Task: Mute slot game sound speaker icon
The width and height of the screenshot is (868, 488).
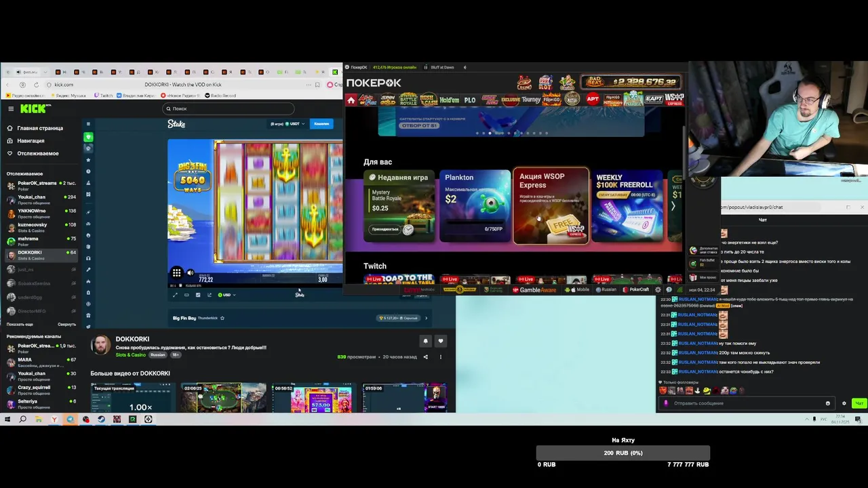Action: (x=190, y=272)
